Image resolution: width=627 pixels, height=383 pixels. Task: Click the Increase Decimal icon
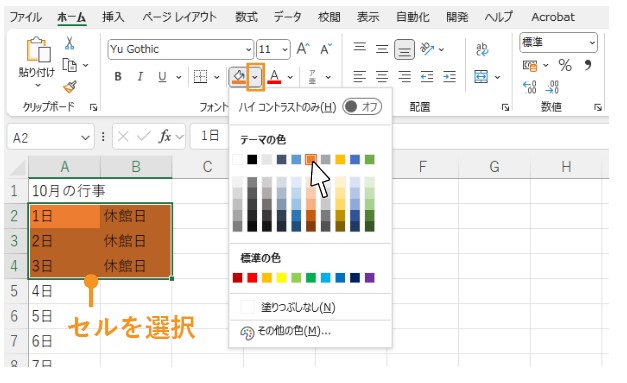(x=530, y=87)
